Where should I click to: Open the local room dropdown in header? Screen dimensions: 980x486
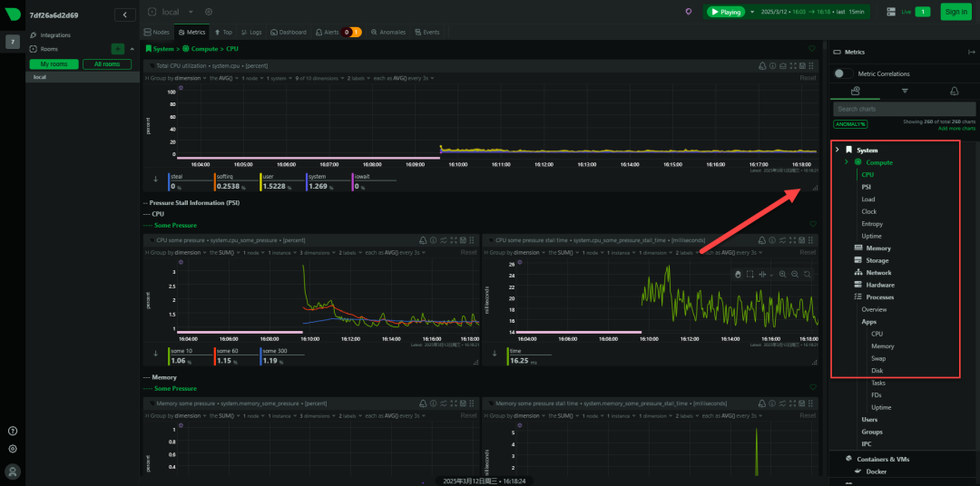tap(191, 12)
